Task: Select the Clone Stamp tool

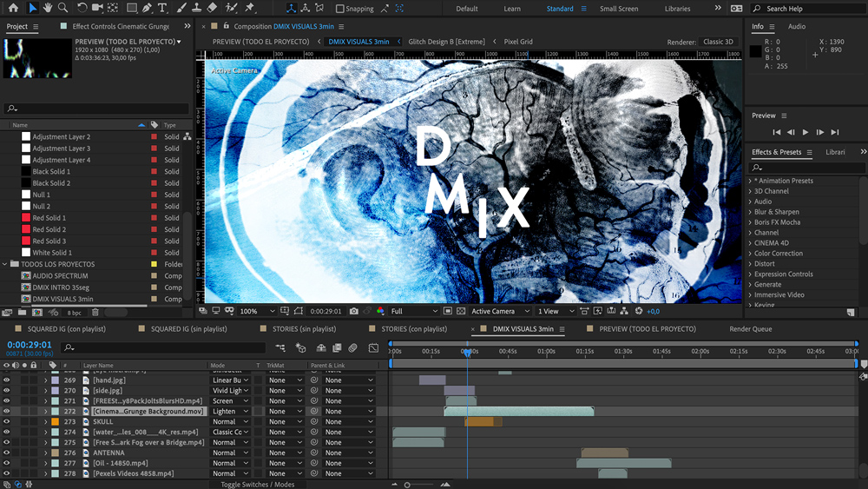Action: pyautogui.click(x=196, y=8)
